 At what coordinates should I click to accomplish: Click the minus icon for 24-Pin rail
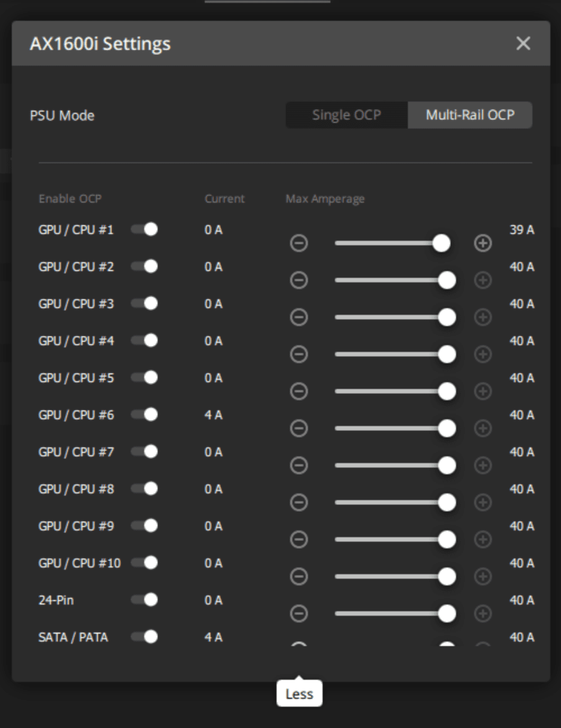tap(298, 613)
